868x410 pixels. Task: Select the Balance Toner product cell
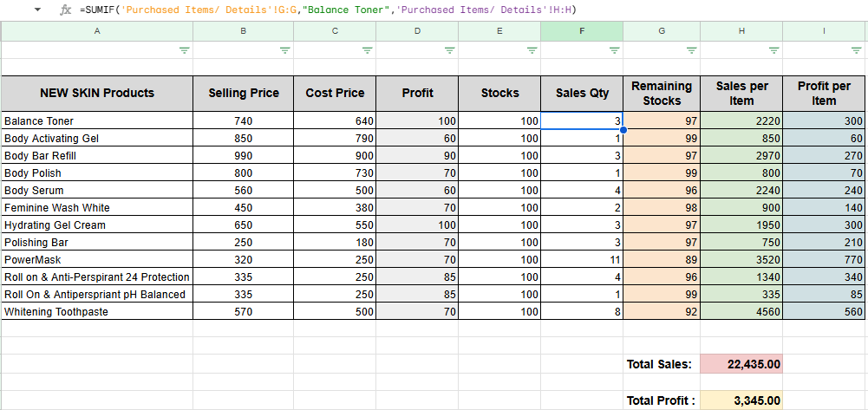coord(97,120)
